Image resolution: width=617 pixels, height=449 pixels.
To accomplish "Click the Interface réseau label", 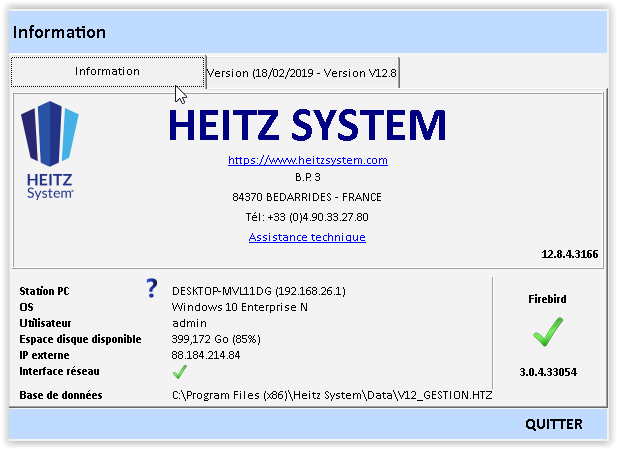I will pyautogui.click(x=59, y=371).
